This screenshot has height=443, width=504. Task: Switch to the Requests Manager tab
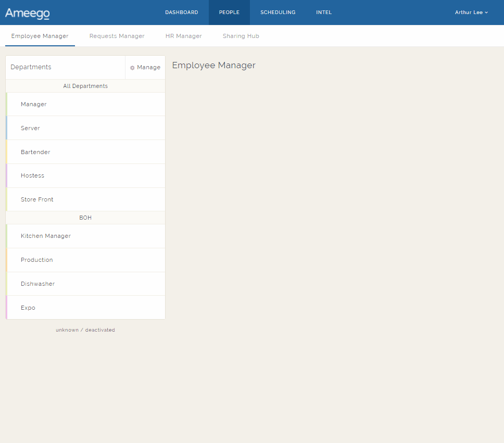point(117,36)
